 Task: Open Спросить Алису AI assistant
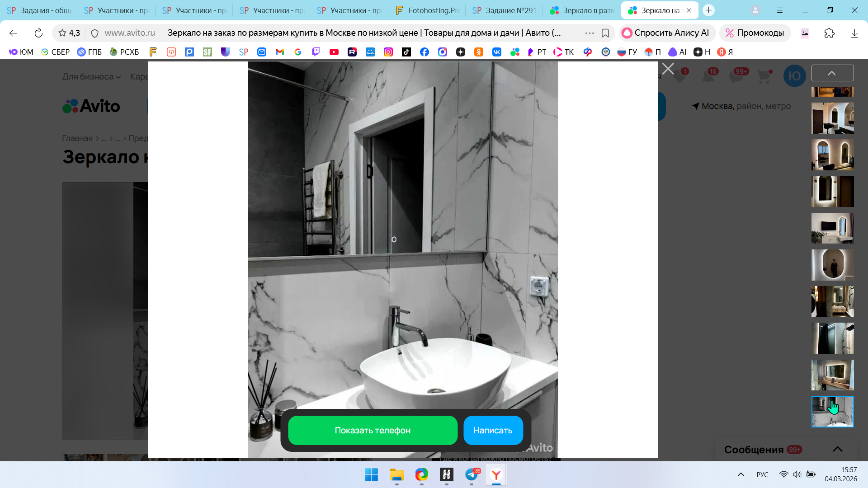click(666, 33)
